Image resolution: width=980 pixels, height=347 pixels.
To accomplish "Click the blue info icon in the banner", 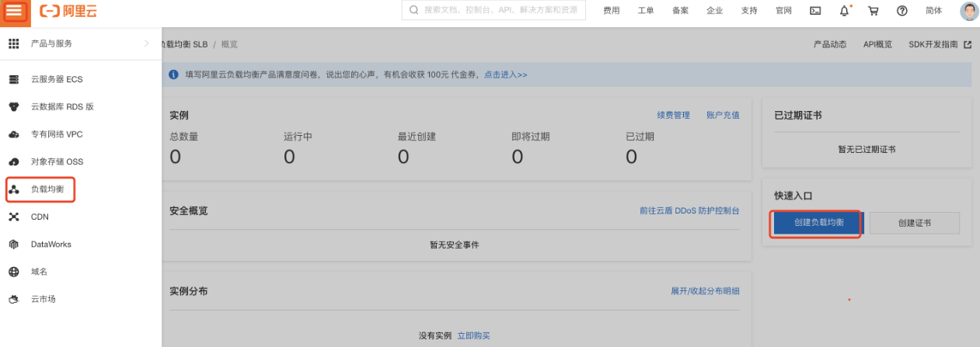I will pos(174,75).
